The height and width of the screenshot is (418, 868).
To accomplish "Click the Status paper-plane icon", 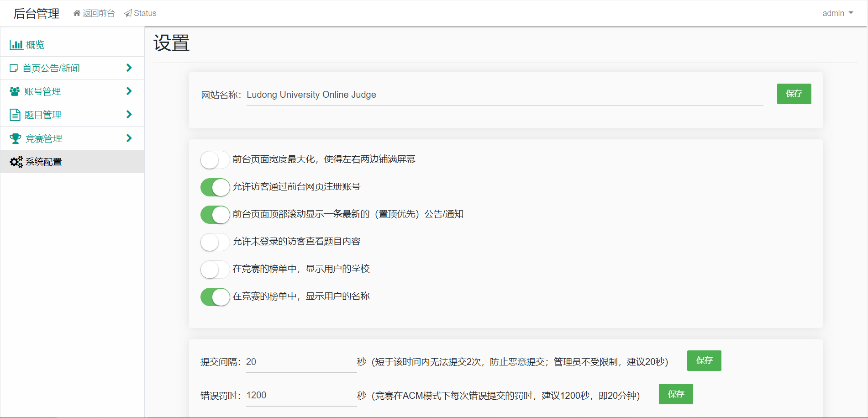I will [127, 13].
